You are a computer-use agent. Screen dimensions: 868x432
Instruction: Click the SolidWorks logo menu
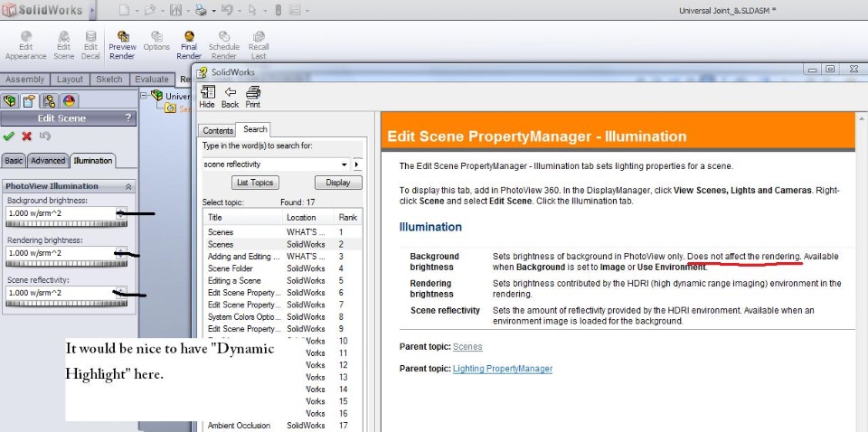tap(42, 10)
